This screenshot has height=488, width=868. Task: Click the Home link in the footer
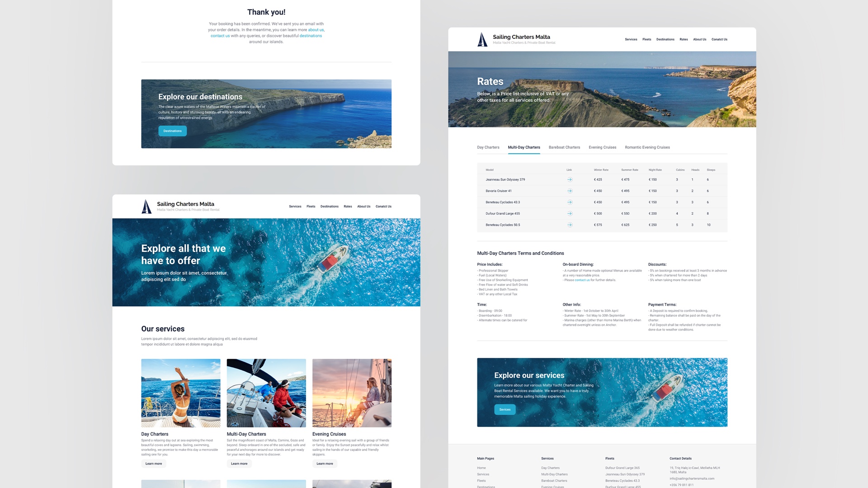(481, 468)
